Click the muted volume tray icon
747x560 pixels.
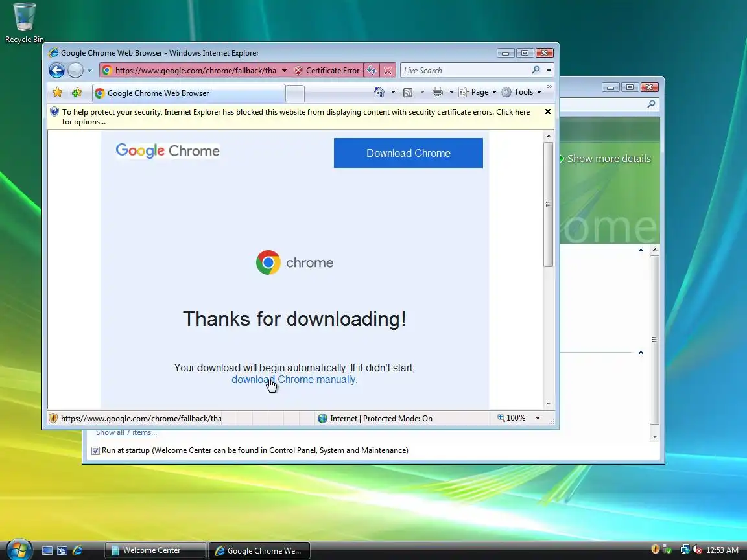(697, 550)
